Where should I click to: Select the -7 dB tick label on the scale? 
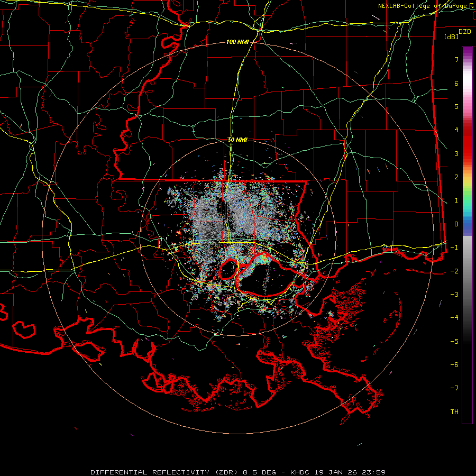coord(454,388)
